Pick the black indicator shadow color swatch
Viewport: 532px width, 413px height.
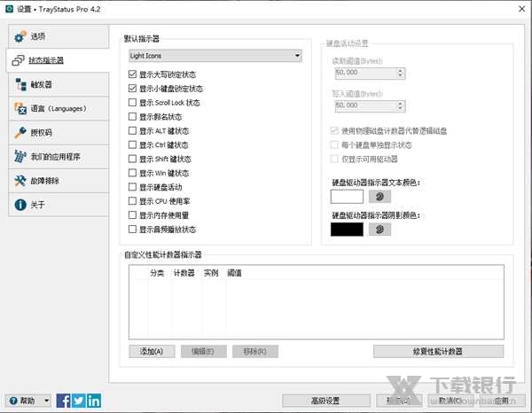point(347,230)
